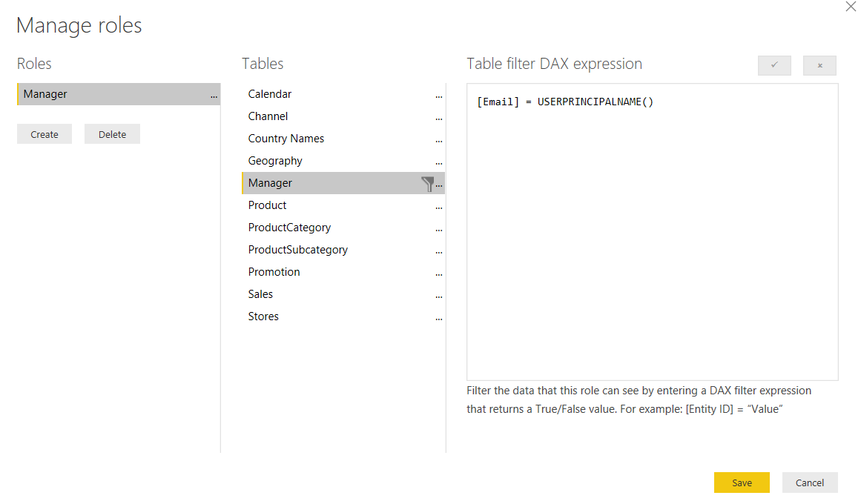Create a new role

click(44, 134)
